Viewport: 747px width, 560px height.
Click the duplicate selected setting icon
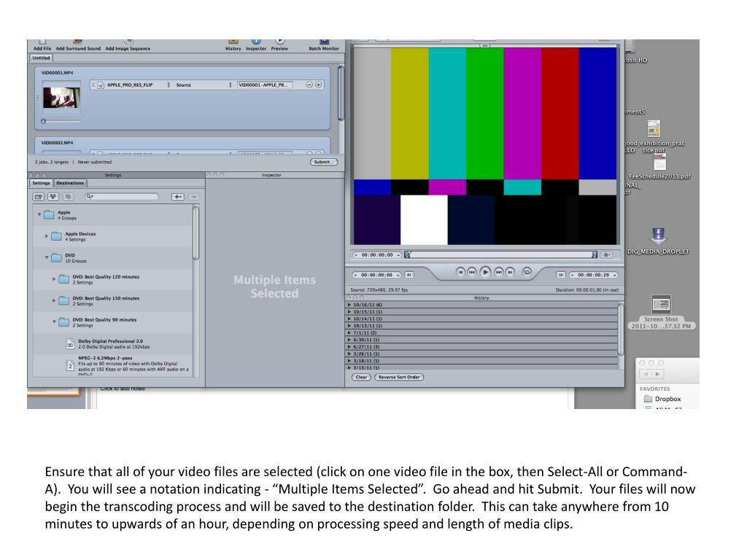pos(68,197)
